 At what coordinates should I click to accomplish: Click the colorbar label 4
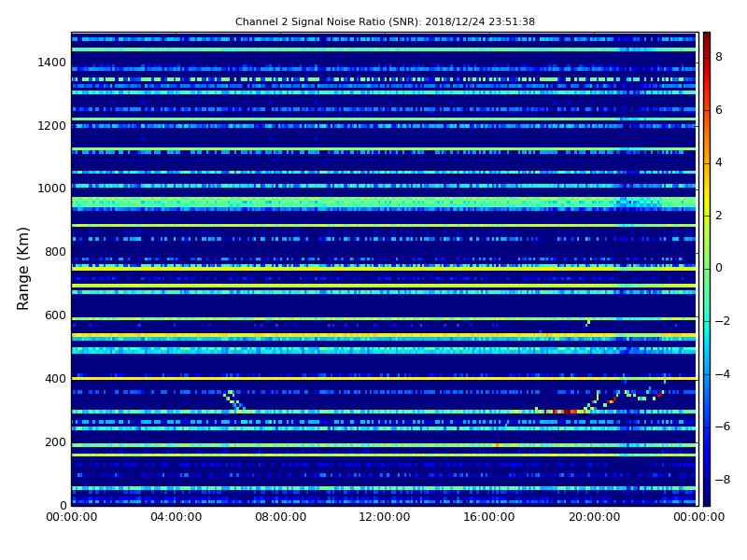[x=719, y=162]
